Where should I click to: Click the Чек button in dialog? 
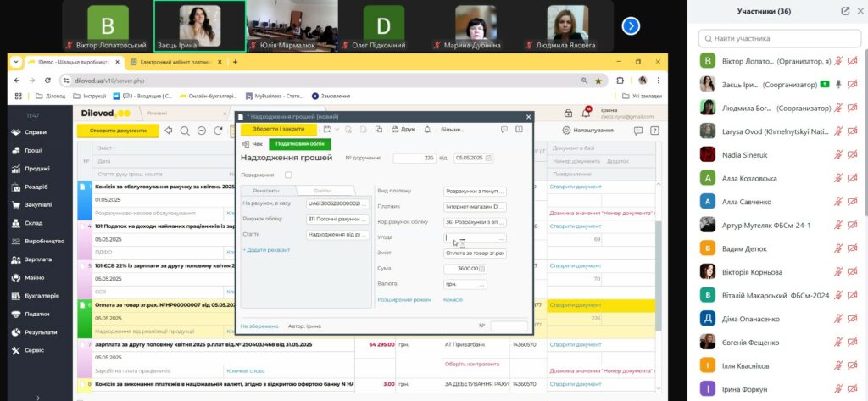click(x=253, y=144)
